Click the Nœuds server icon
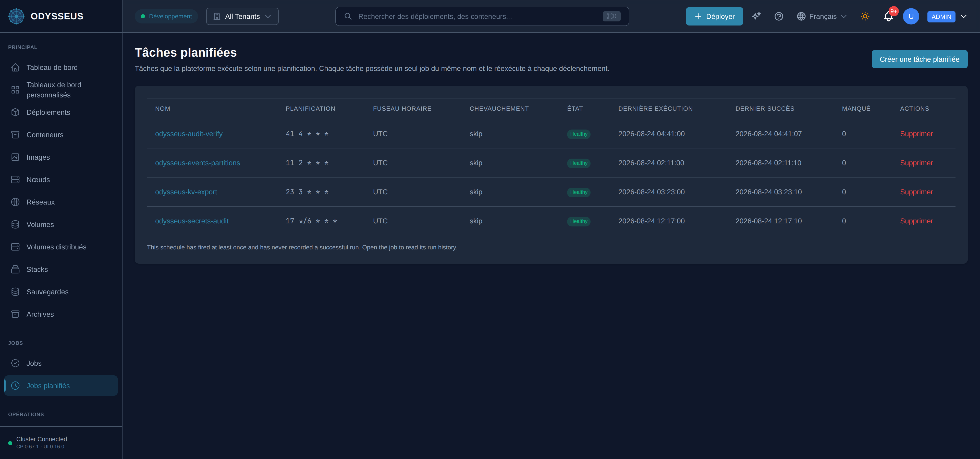980x459 pixels. (15, 179)
